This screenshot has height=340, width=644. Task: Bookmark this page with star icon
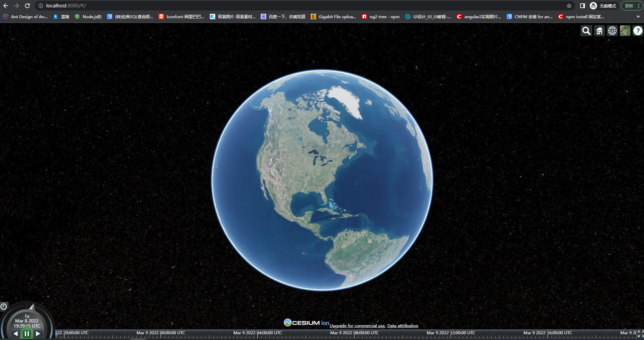[x=569, y=6]
